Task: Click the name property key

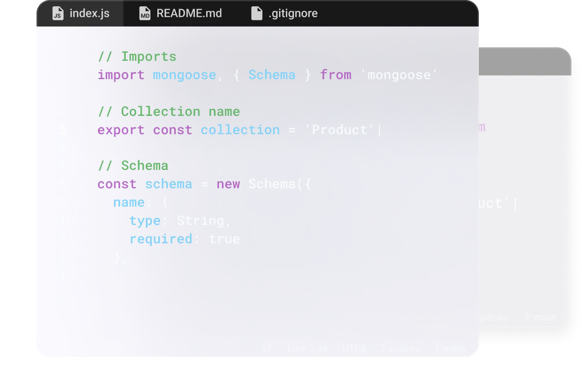Action: click(x=129, y=202)
